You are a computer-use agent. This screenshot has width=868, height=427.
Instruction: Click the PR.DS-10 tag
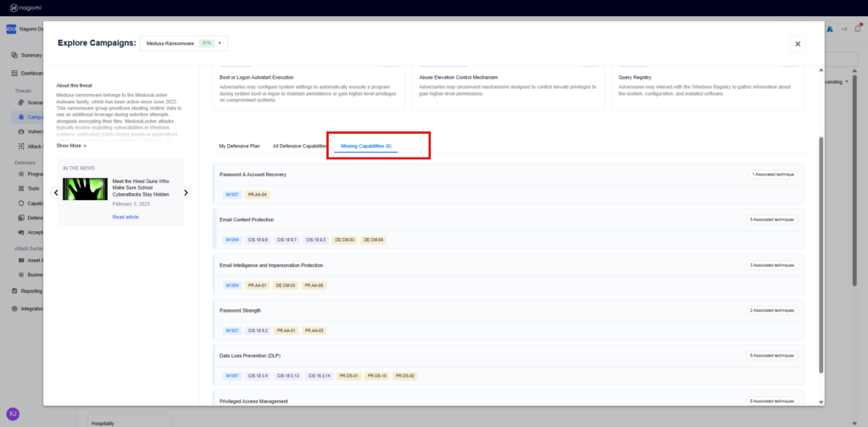[377, 376]
